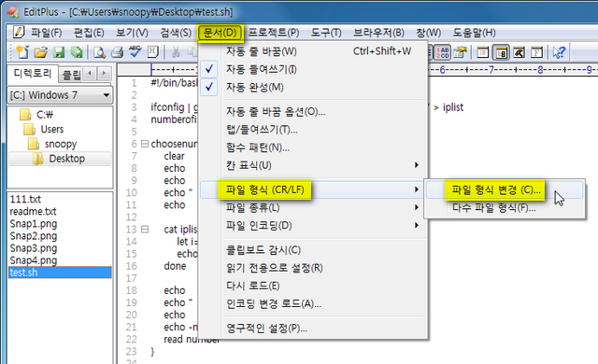The height and width of the screenshot is (364, 598).
Task: Click the Cut scissors icon
Action: tap(176, 52)
